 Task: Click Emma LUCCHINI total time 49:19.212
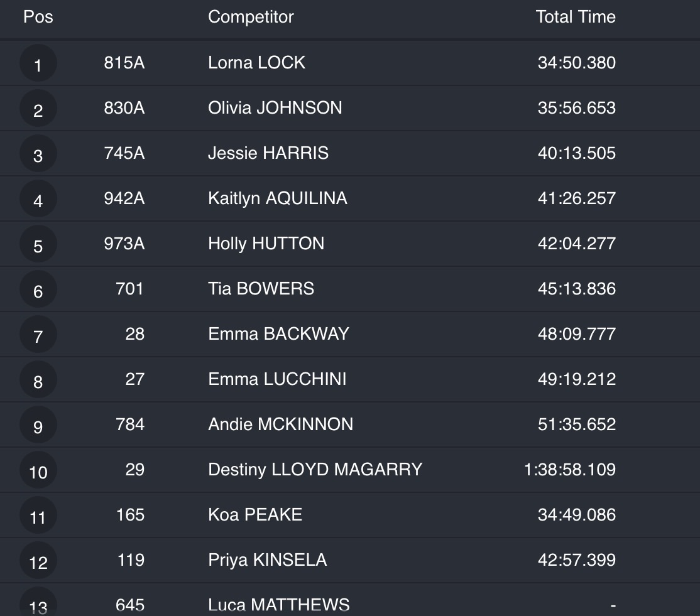576,379
